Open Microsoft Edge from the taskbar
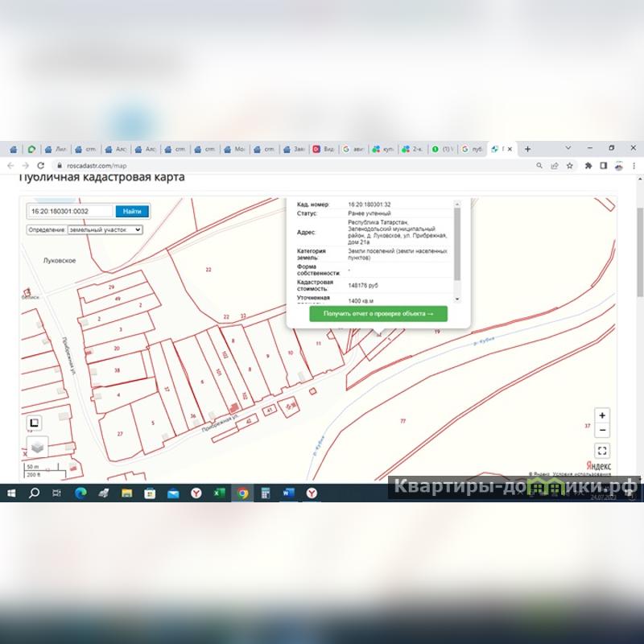This screenshot has width=644, height=644. click(x=80, y=493)
